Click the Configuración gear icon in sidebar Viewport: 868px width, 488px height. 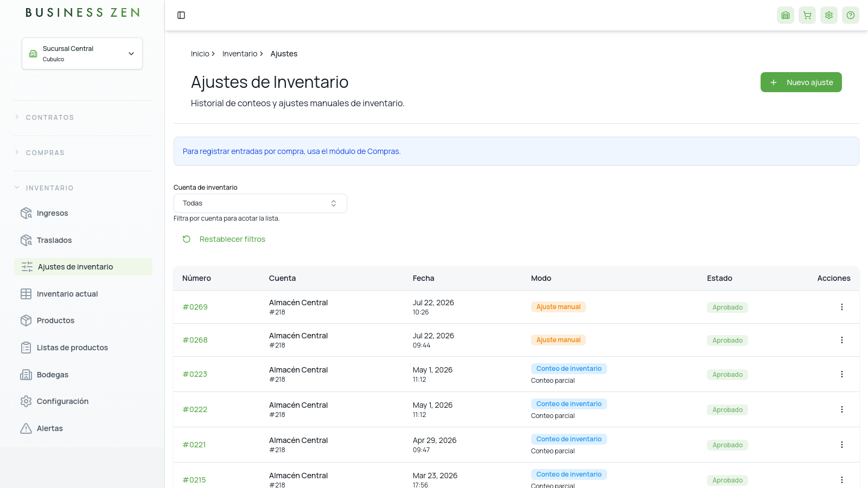click(26, 401)
